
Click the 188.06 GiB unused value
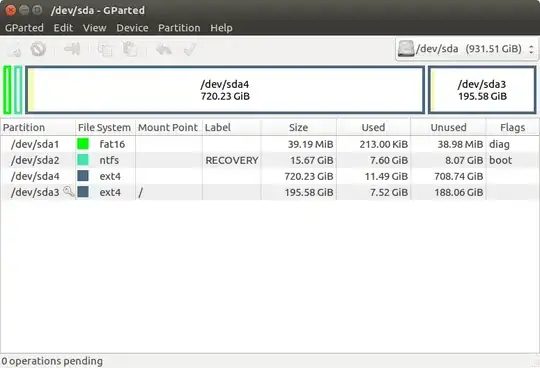[459, 192]
